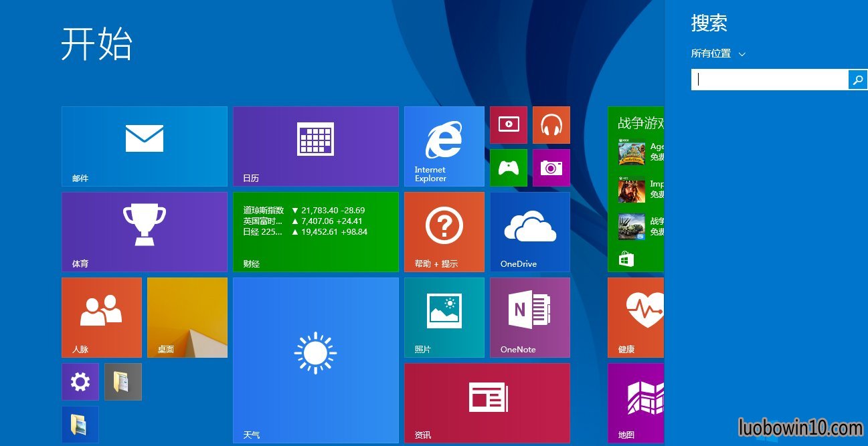Image resolution: width=868 pixels, height=446 pixels.
Task: Launch the OneNote tile
Action: point(530,318)
